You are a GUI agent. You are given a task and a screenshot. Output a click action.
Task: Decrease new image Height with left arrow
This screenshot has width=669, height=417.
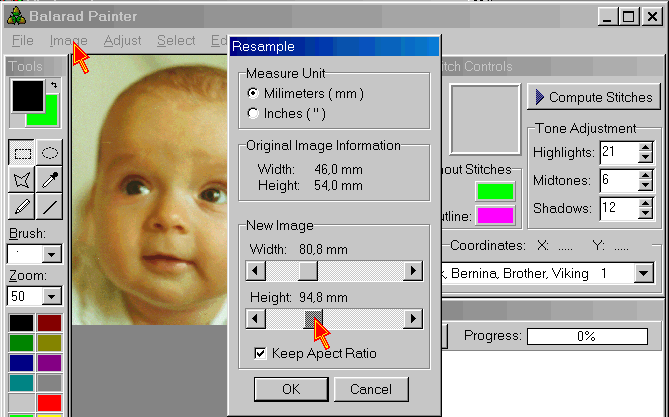click(256, 319)
